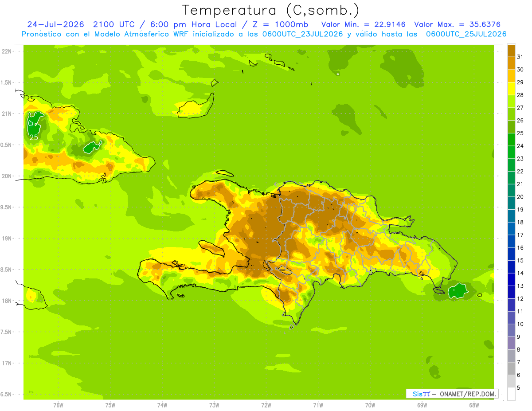Click the legend number "20"
The width and height of the screenshot is (532, 411).
(x=520, y=197)
